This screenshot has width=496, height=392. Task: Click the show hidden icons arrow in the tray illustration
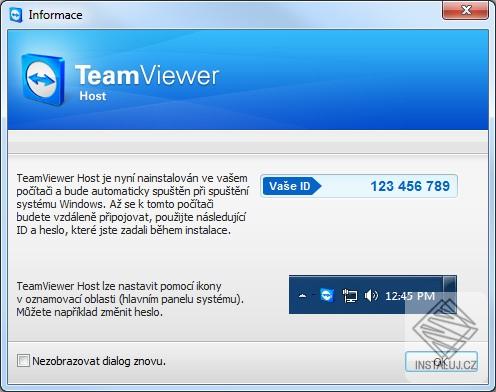coord(303,296)
